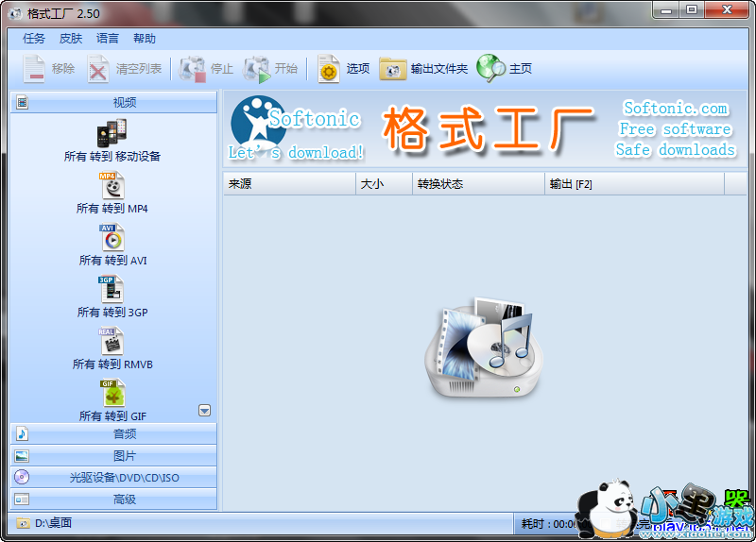Click the film icon on 视频 header
The width and height of the screenshot is (756, 542).
point(22,102)
